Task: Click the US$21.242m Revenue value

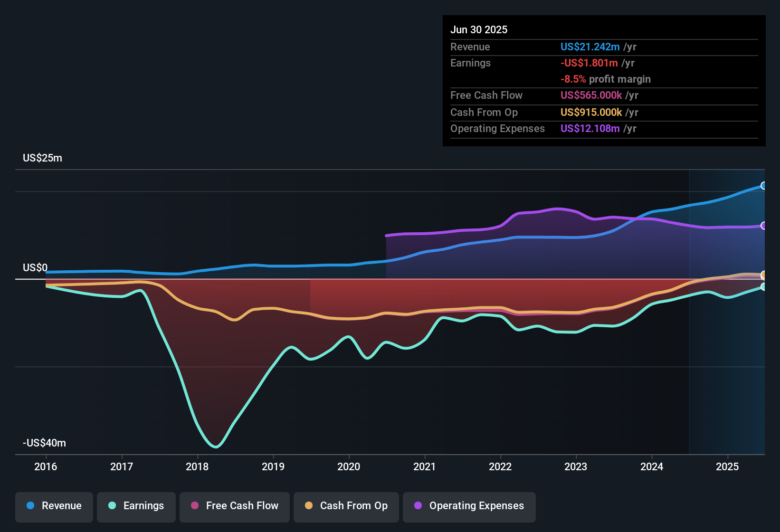Action: (590, 47)
